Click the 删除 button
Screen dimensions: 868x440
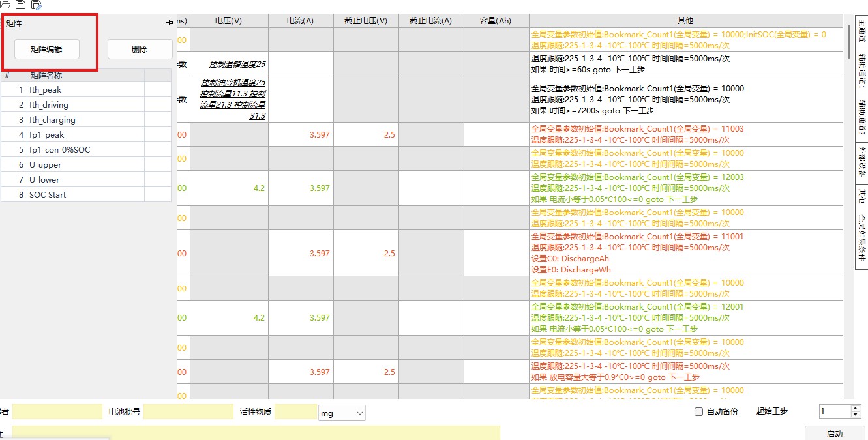140,48
